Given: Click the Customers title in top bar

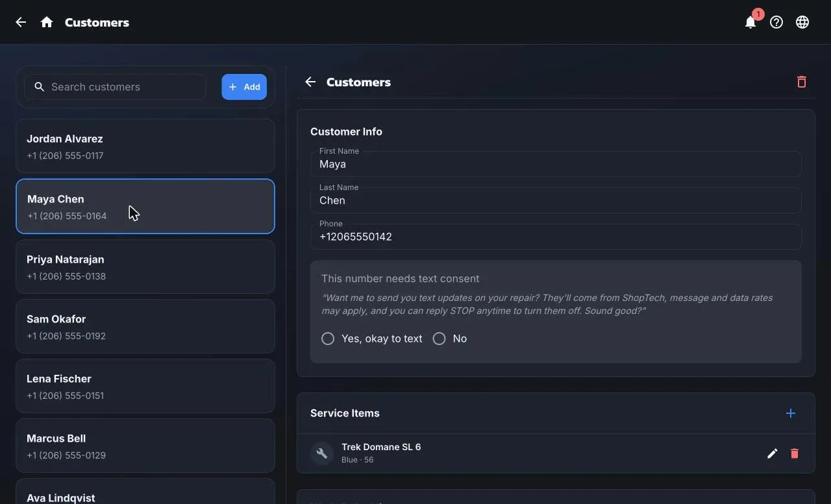Looking at the screenshot, I should point(97,22).
